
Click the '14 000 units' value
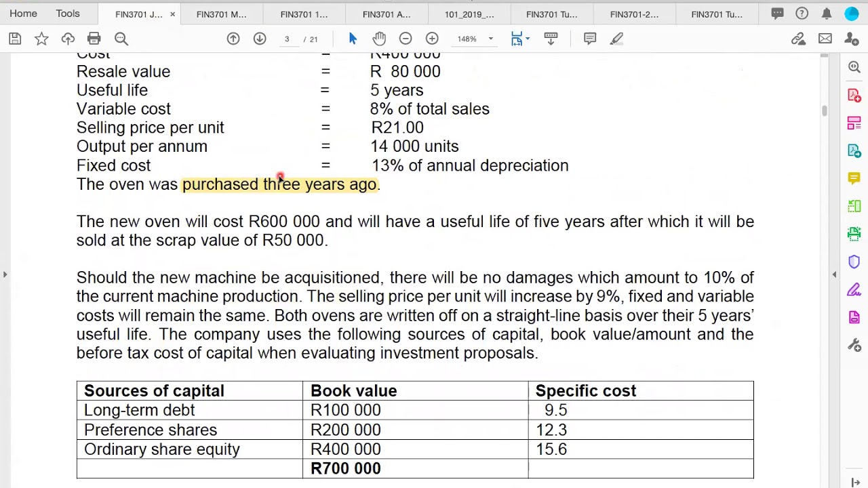[x=414, y=146]
